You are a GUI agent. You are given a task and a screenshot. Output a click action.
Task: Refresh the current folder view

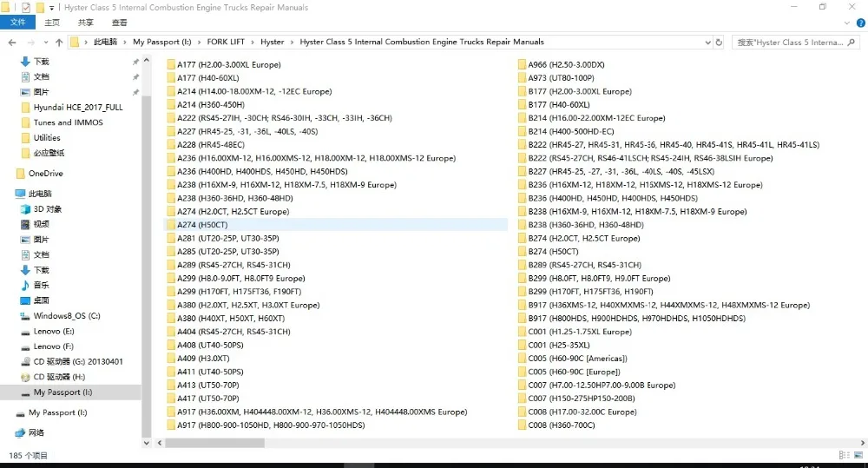719,42
